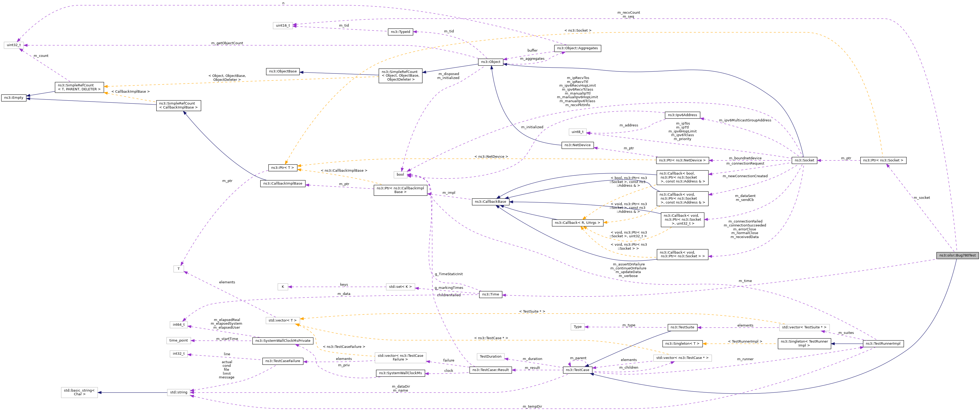Click the std::set< K > node

(400, 287)
